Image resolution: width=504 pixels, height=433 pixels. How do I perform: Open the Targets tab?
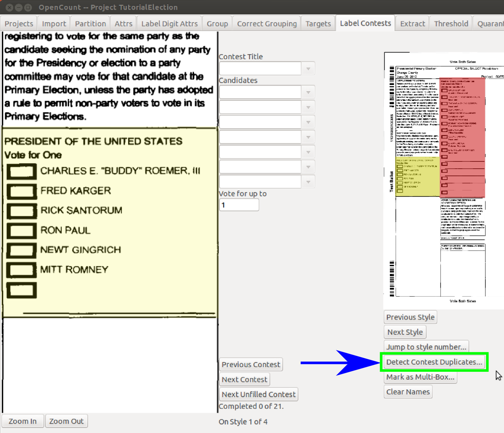point(318,24)
